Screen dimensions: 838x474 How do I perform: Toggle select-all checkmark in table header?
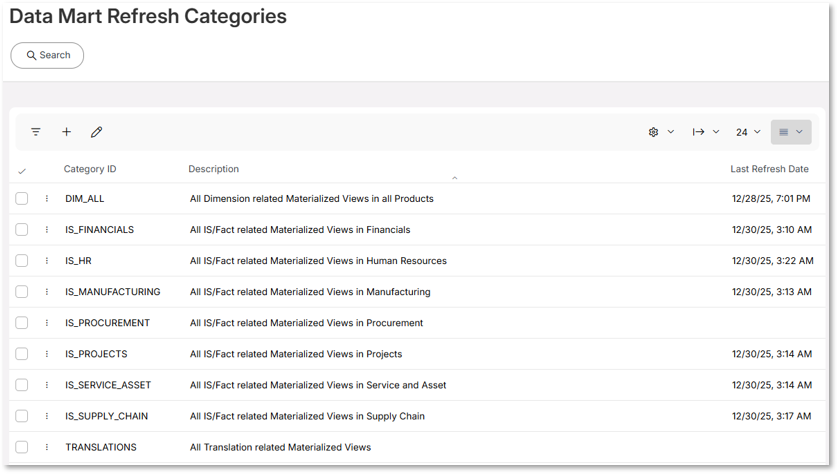tap(22, 172)
